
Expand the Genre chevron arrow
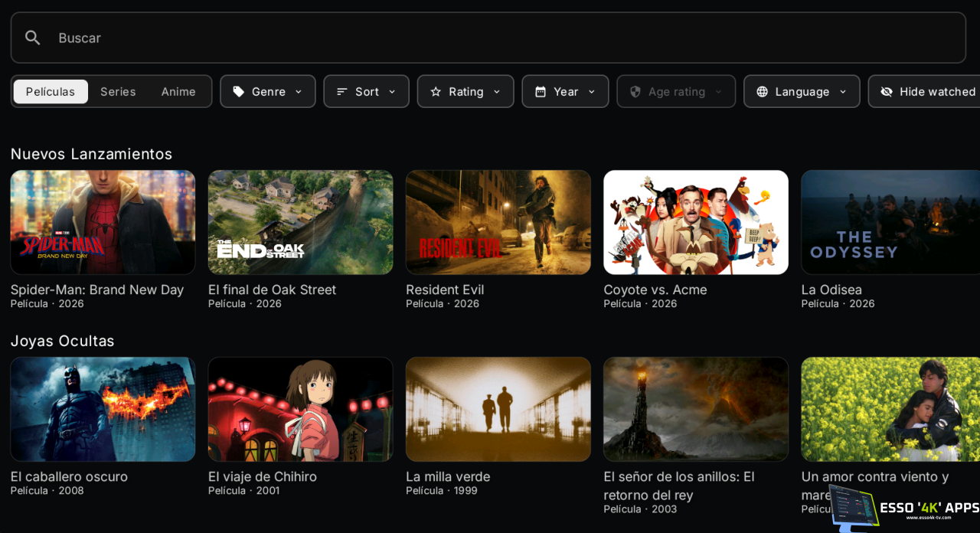click(299, 92)
